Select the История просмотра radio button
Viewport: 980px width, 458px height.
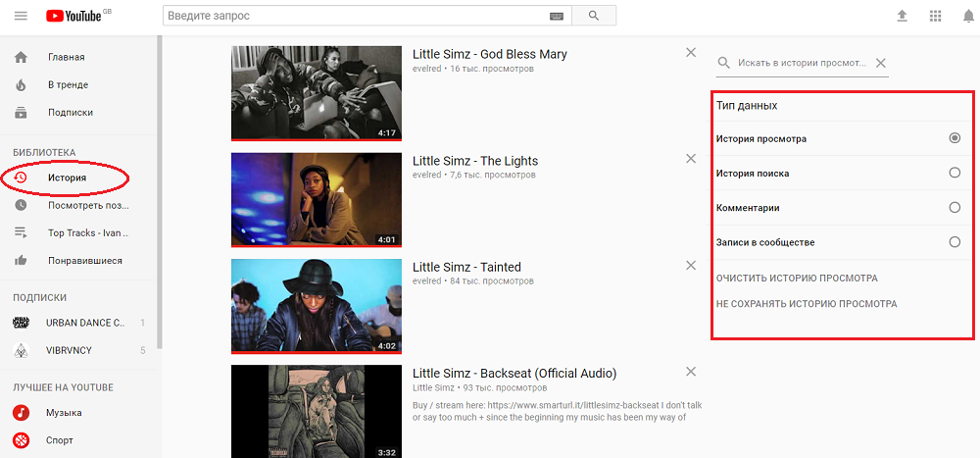tap(955, 138)
